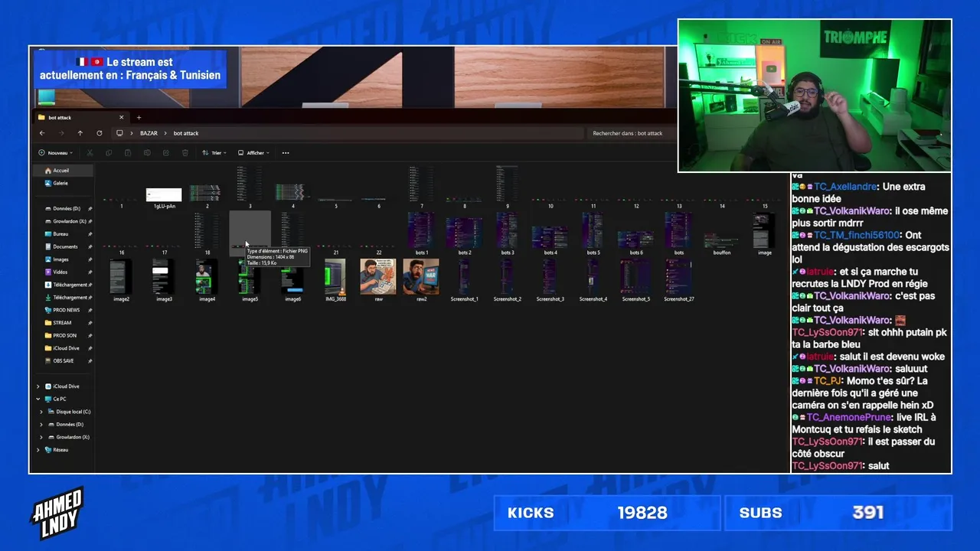Click the Rename icon in Explorer toolbar

pos(147,153)
